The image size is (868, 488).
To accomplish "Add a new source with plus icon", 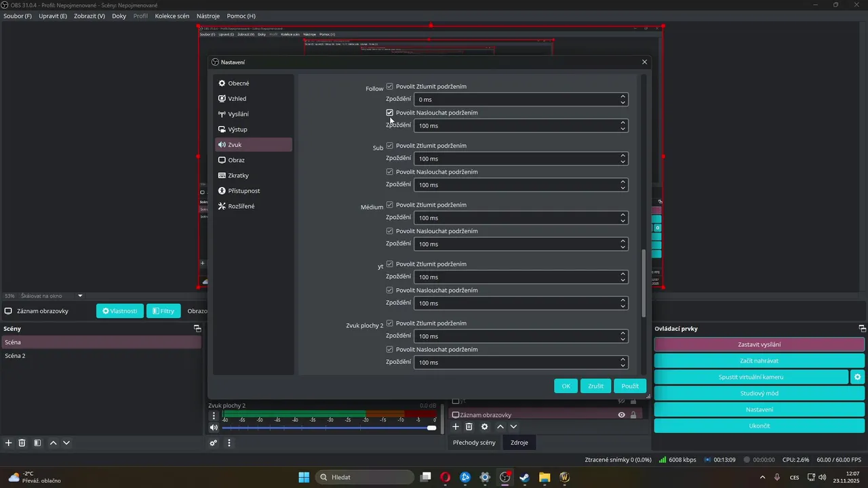I will pos(456,426).
